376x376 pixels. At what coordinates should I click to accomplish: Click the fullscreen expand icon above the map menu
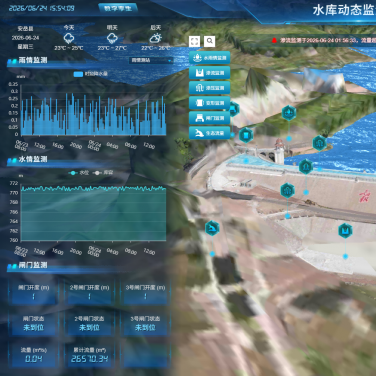coord(194,41)
